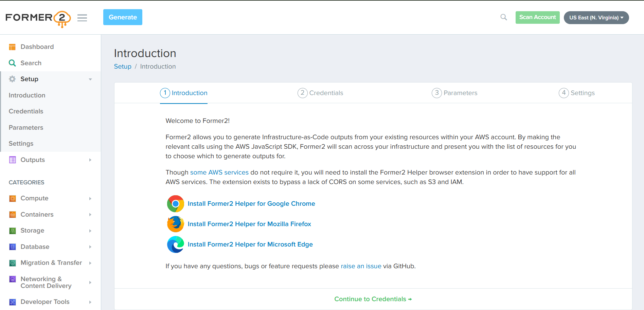
Task: Click the Containers icon in the sidebar
Action: pos(12,214)
